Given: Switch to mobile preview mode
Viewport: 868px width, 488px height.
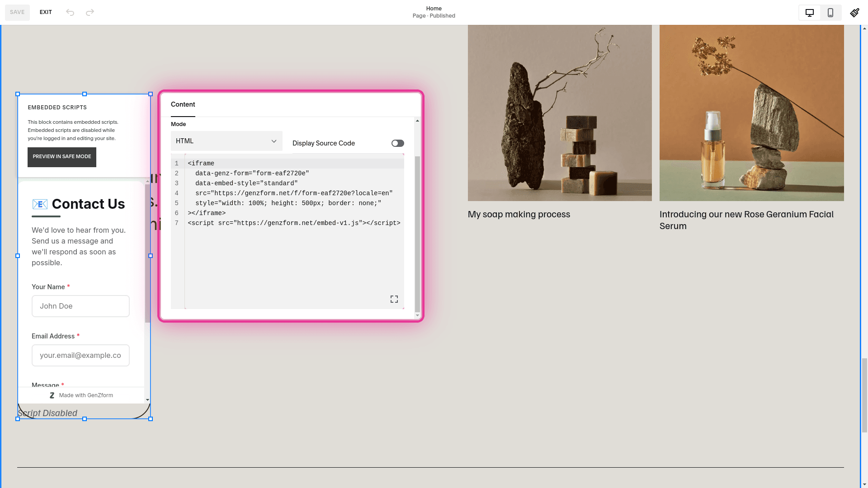Looking at the screenshot, I should [830, 12].
